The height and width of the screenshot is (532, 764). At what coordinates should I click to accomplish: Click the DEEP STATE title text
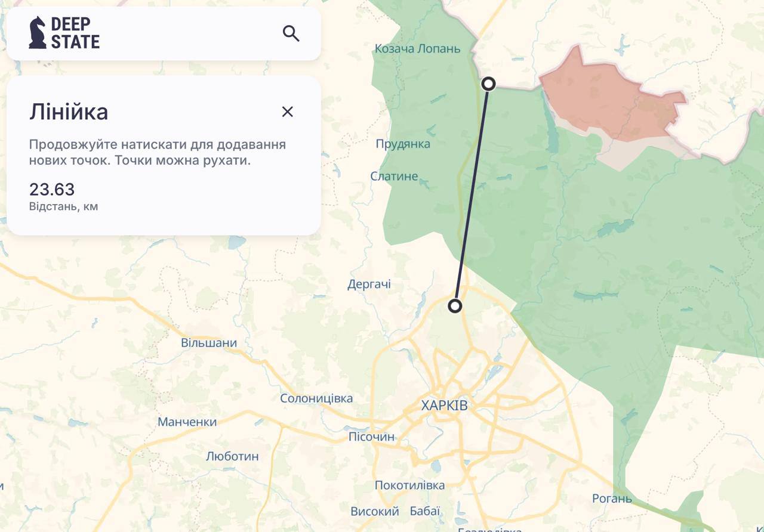click(75, 33)
